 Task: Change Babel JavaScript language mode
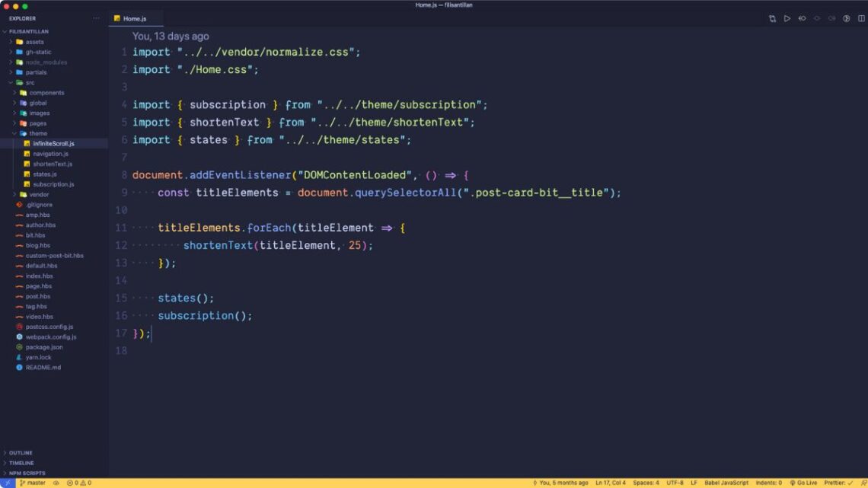point(726,483)
